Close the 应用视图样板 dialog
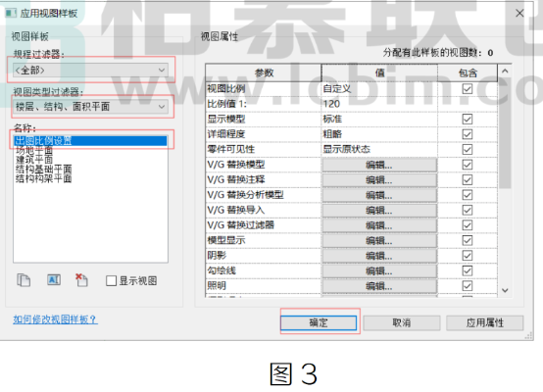543x392 pixels. pyautogui.click(x=519, y=13)
